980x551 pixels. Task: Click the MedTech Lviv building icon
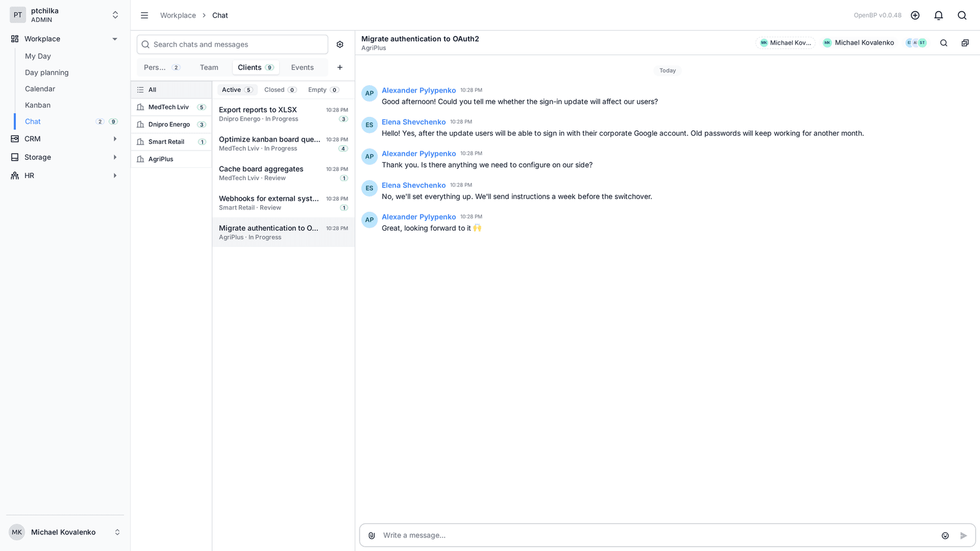pos(141,107)
